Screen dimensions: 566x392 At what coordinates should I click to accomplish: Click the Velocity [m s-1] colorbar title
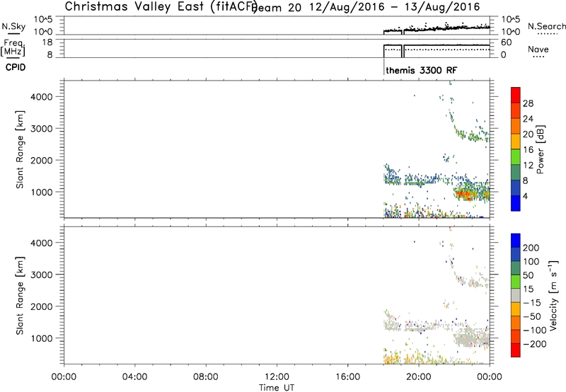point(553,295)
